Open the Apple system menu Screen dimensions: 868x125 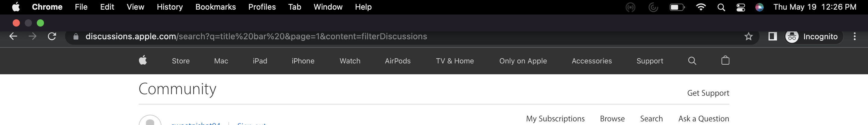[15, 7]
